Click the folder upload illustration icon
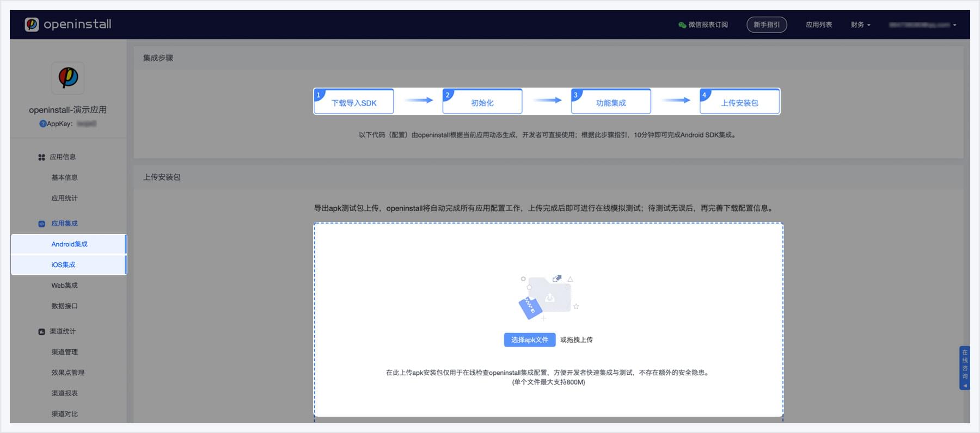 548,298
